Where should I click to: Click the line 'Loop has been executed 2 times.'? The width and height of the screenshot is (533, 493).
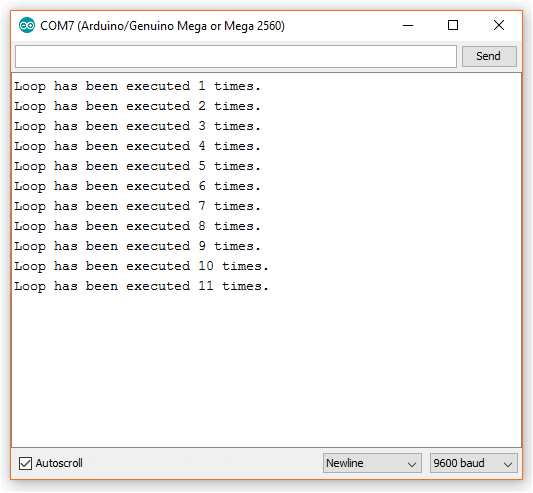(137, 106)
